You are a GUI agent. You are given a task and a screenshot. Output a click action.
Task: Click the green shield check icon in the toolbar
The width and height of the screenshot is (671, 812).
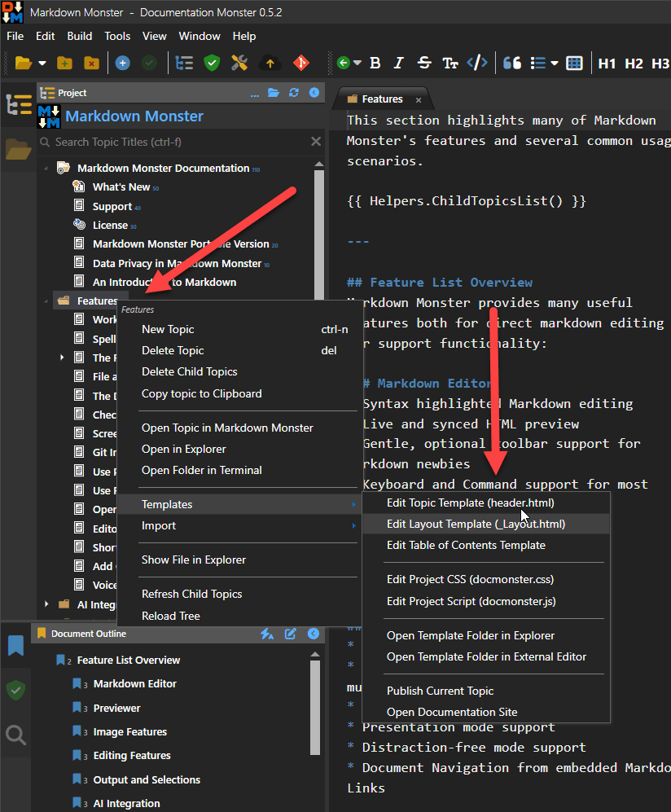click(212, 64)
